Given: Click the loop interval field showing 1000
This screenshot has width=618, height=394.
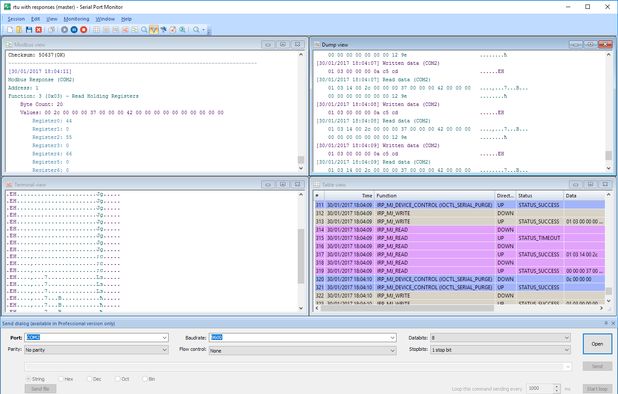Looking at the screenshot, I should (540, 388).
